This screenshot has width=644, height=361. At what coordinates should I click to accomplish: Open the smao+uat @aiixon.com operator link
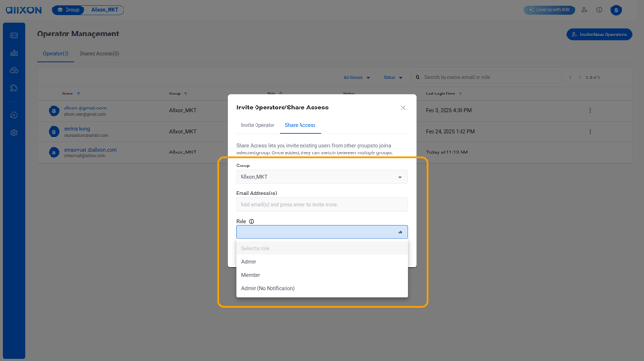point(90,150)
